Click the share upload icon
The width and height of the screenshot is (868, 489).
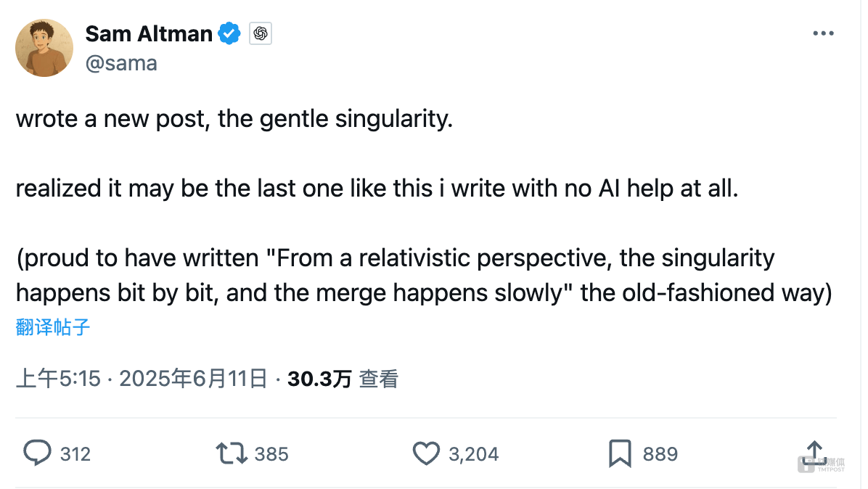(815, 453)
